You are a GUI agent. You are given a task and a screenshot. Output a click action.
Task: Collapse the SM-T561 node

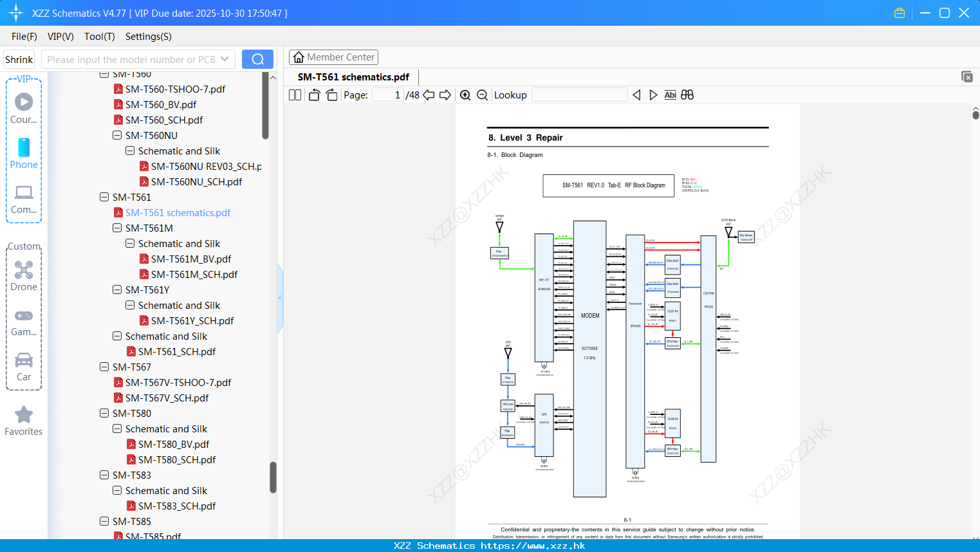tap(104, 197)
